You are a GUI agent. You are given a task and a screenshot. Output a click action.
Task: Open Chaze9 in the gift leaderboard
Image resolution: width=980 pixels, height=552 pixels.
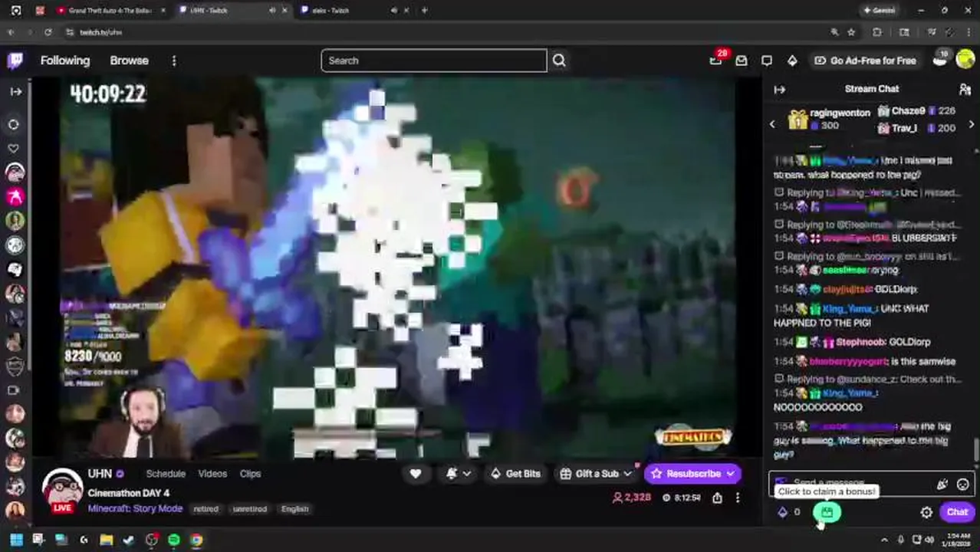click(x=908, y=111)
